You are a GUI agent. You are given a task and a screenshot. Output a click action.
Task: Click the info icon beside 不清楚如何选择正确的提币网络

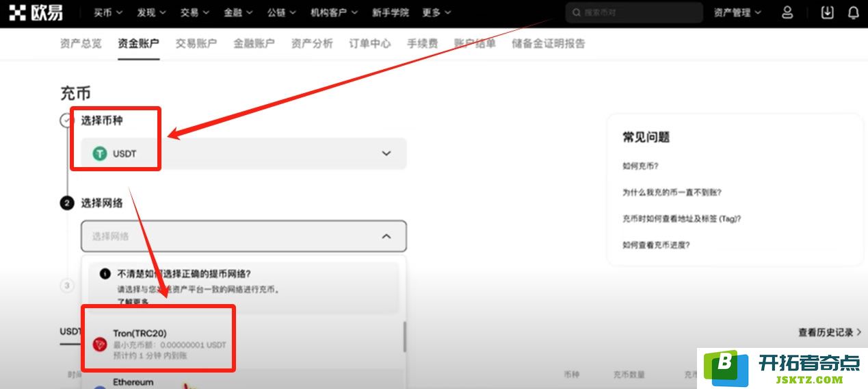(105, 273)
